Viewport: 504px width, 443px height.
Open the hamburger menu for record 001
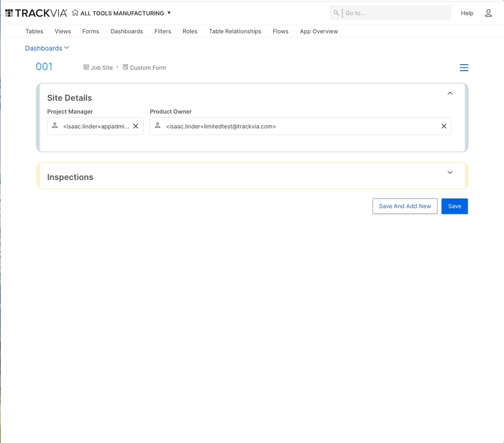pyautogui.click(x=464, y=68)
